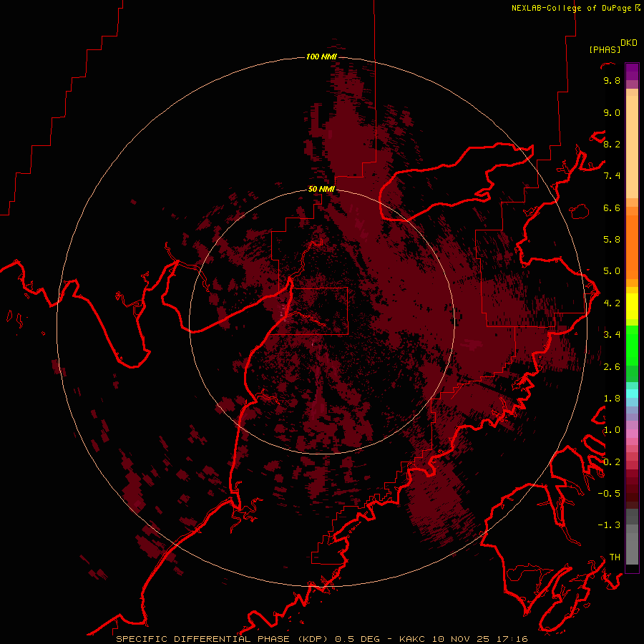Click the -0.5 legend value
The width and height of the screenshot is (644, 644).
tap(609, 494)
